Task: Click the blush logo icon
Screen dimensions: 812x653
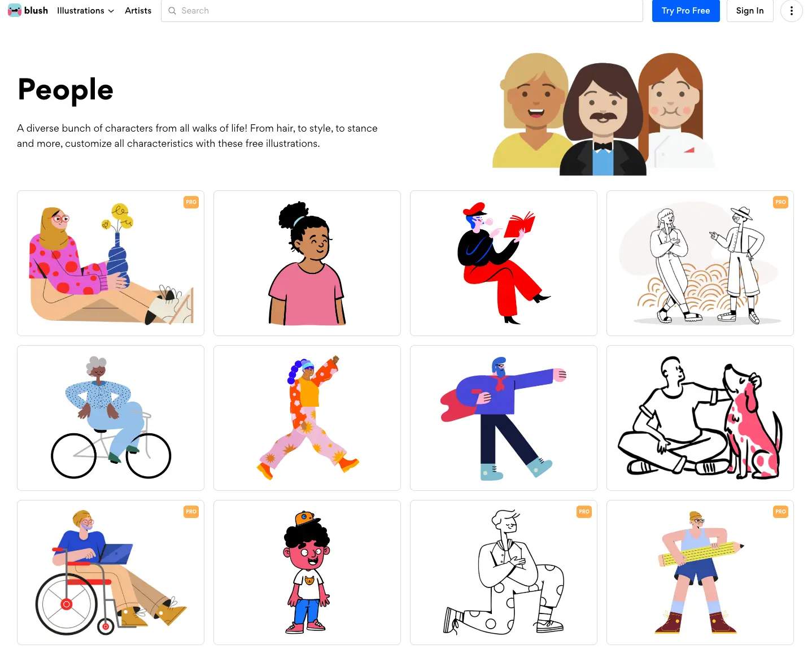Action: click(x=15, y=11)
